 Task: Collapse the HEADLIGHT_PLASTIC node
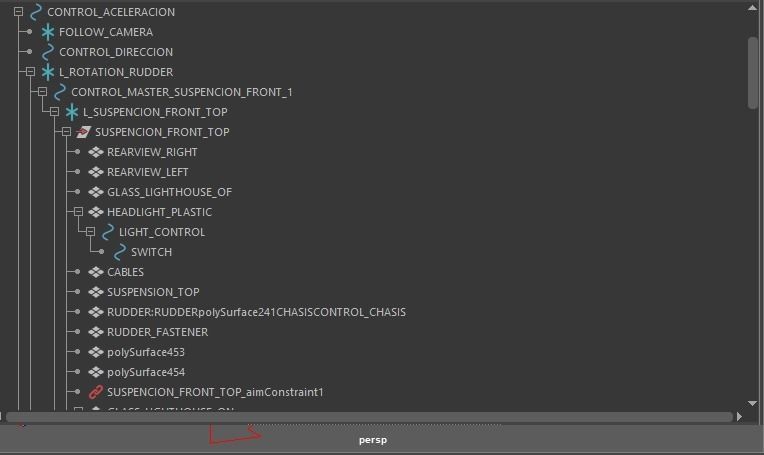(x=78, y=212)
